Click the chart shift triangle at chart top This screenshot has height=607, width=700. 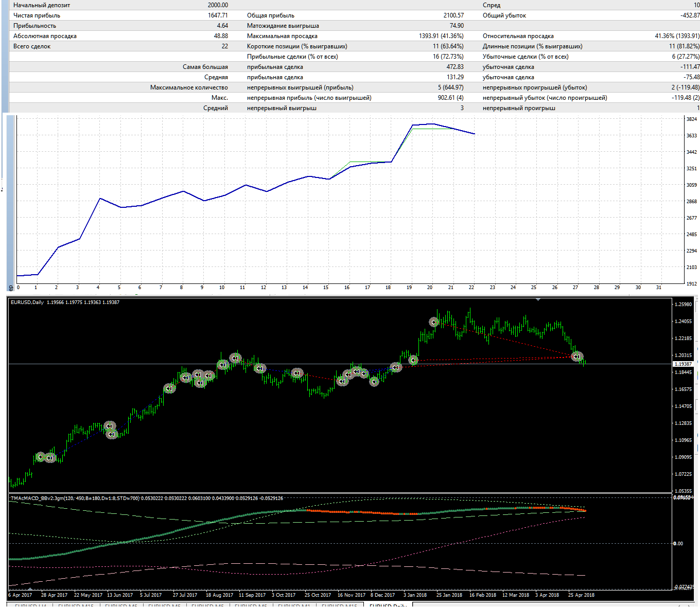[x=538, y=299]
